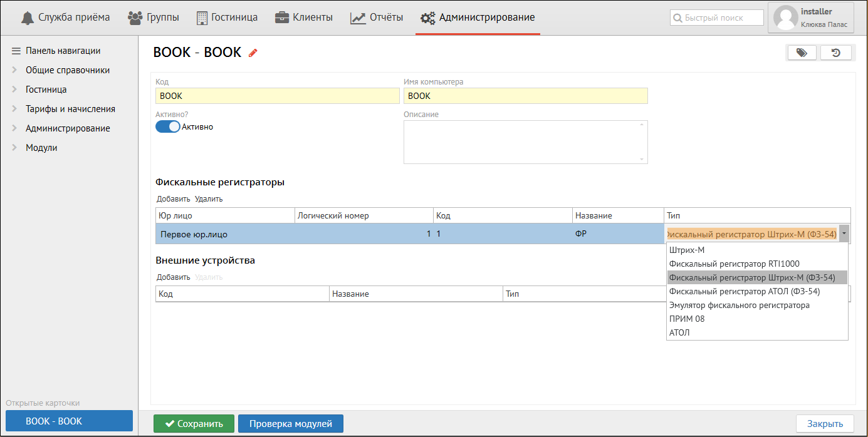
Task: Expand the Общие справочники tree node
Action: (14, 70)
